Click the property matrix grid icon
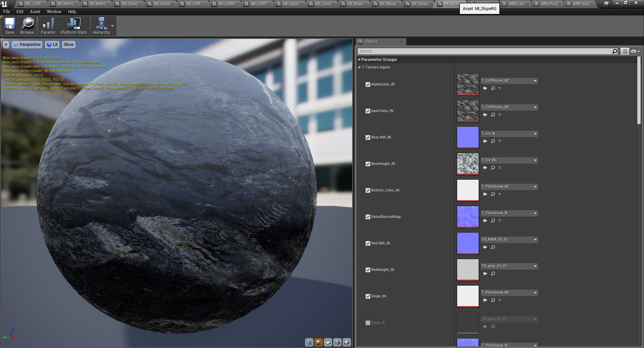This screenshot has height=348, width=644. point(625,51)
